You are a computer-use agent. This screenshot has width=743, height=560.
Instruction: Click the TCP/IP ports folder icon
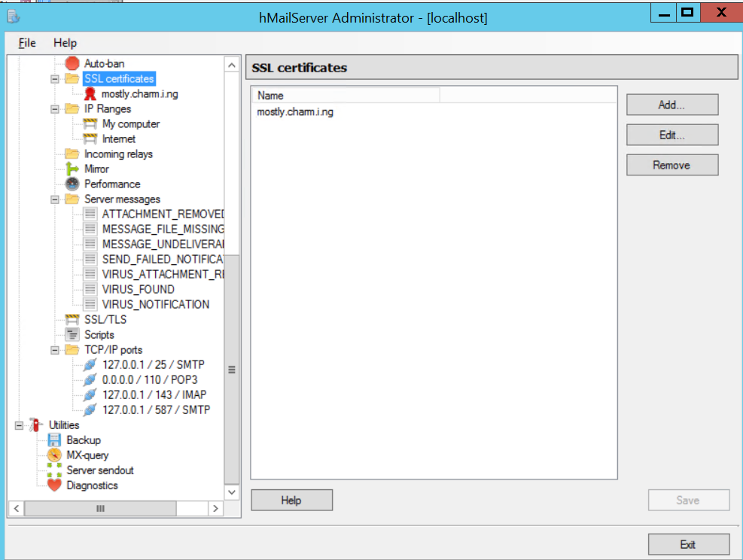(72, 350)
